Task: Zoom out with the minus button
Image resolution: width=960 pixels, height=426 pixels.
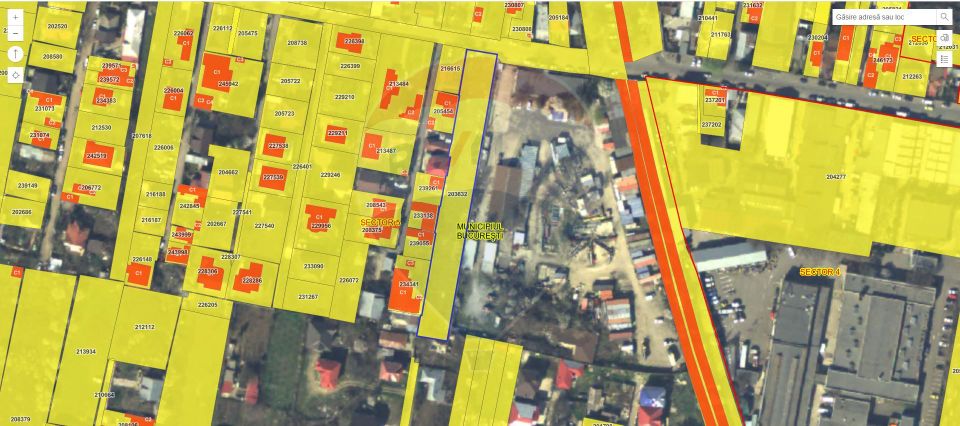Action: point(15,33)
